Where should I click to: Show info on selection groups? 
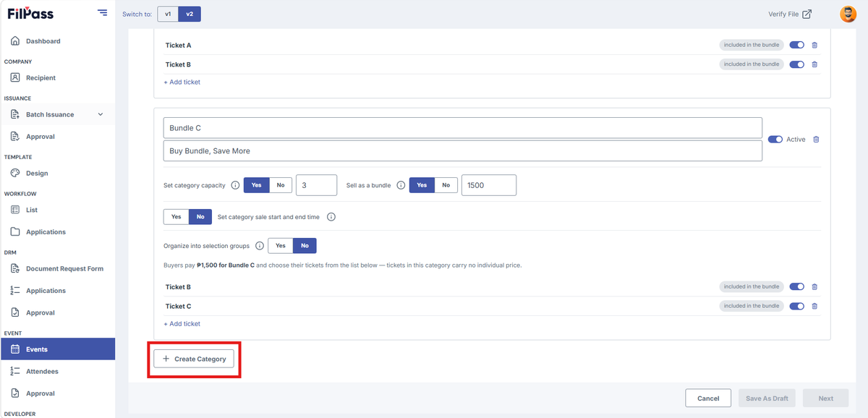[260, 246]
